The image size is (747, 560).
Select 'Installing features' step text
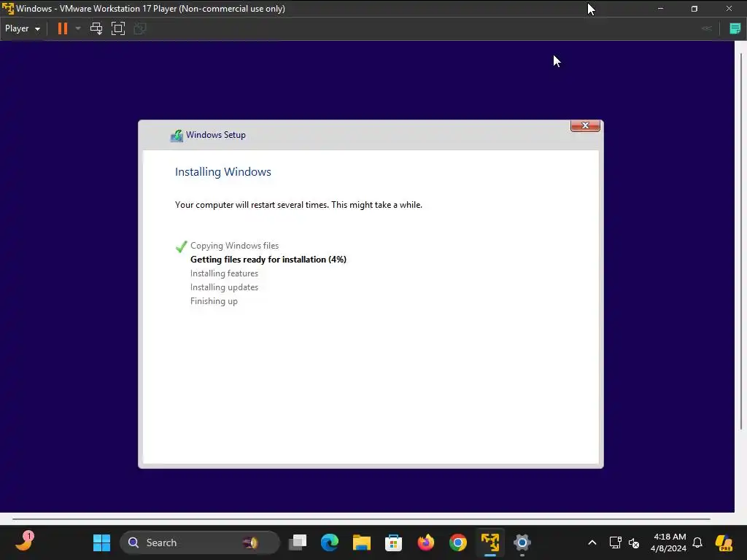pyautogui.click(x=225, y=273)
